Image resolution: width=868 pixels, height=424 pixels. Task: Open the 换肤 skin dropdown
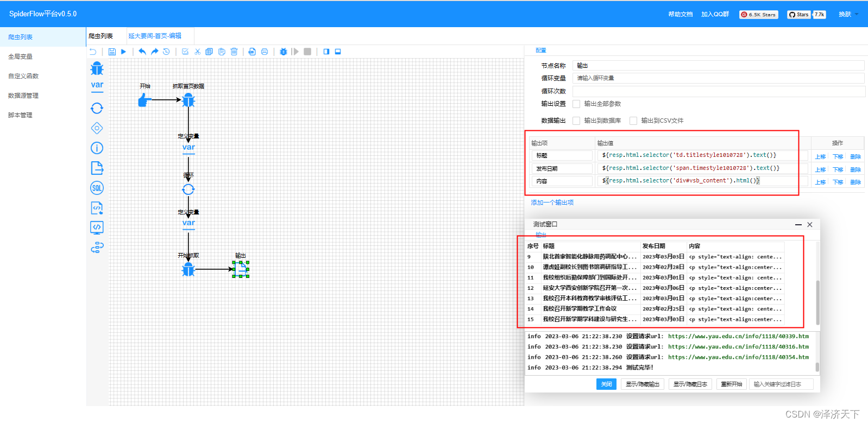[848, 14]
